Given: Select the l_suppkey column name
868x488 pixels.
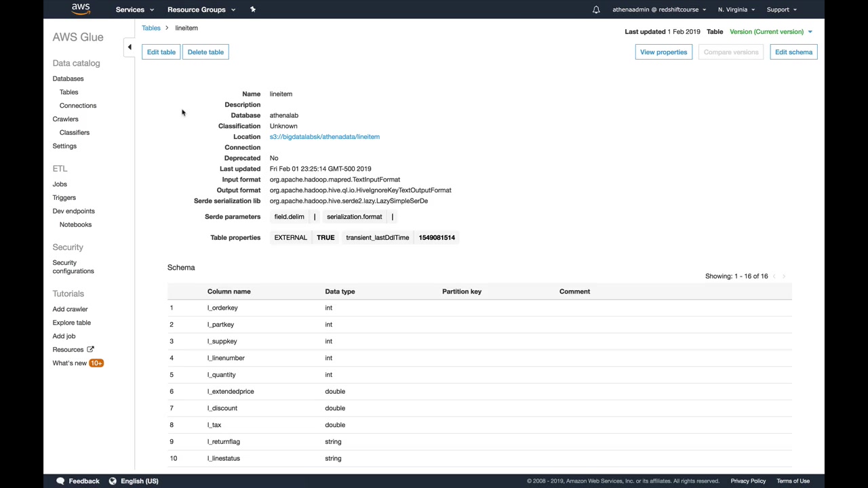Looking at the screenshot, I should 222,342.
